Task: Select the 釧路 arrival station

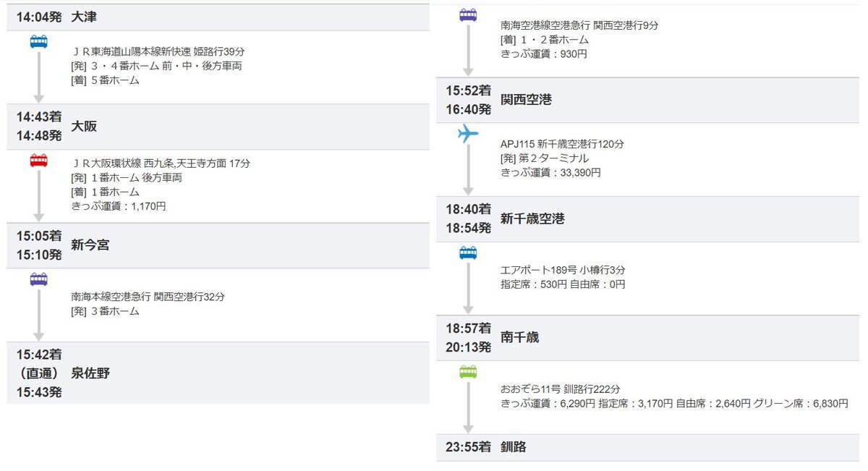Action: pyautogui.click(x=514, y=447)
